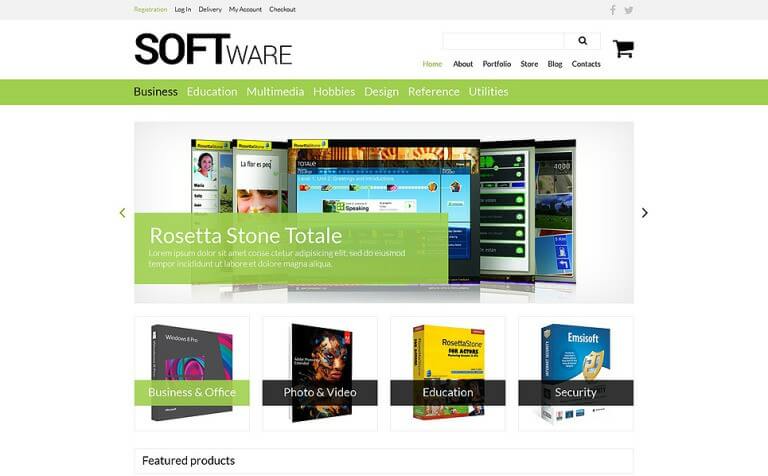The height and width of the screenshot is (476, 768).
Task: Open the Business & Office product tile
Action: point(192,374)
